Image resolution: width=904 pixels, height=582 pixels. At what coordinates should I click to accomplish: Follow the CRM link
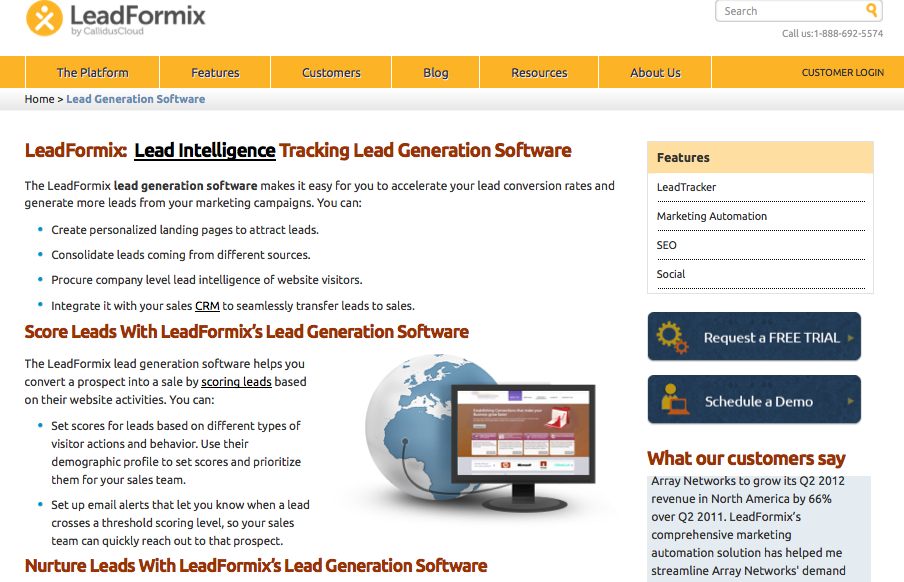207,306
